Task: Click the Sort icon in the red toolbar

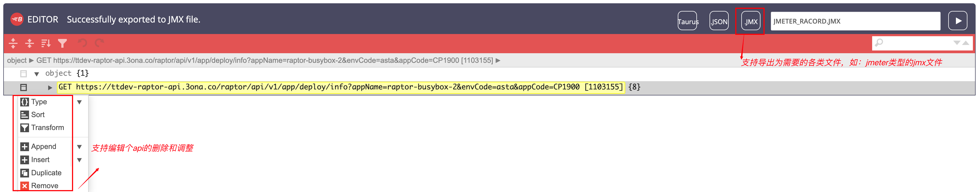Action: tap(46, 43)
